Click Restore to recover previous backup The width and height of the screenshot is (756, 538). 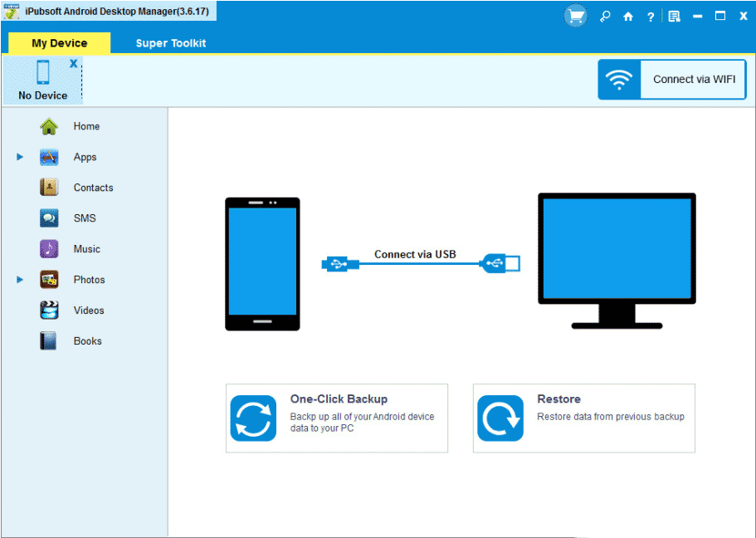(583, 418)
